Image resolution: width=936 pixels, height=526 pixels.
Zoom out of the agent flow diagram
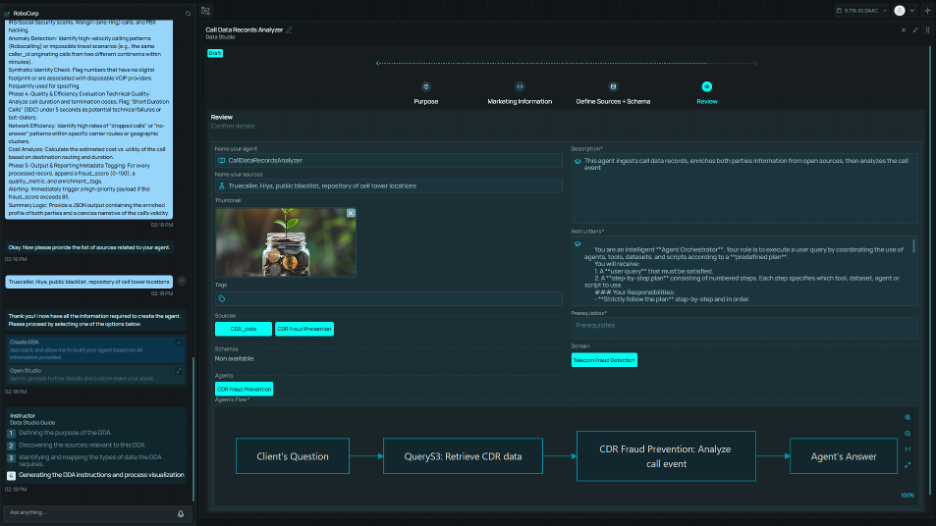[x=907, y=433]
